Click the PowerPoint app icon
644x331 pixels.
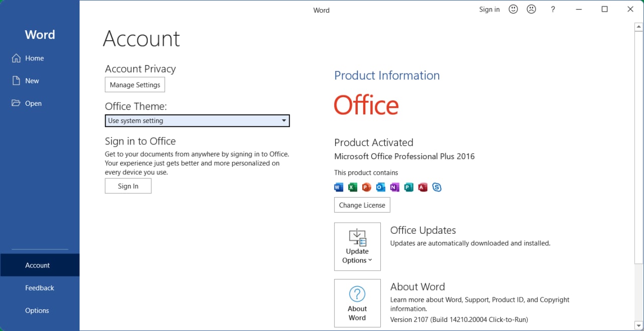(x=367, y=187)
